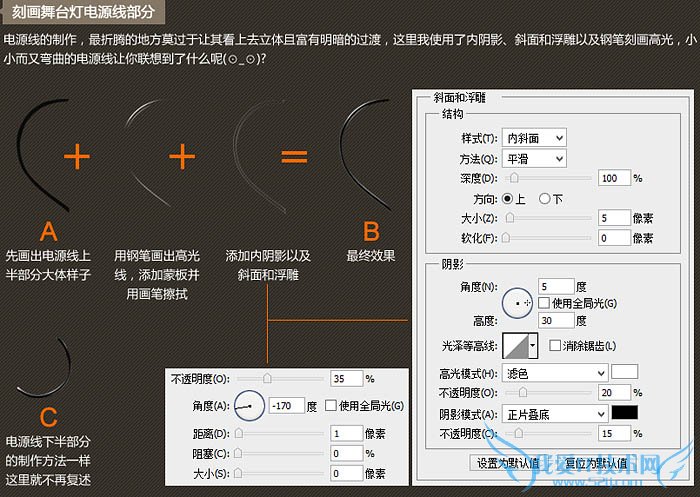700x497 pixels.
Task: Toggle 使用全局光 checkbox in the 阴影 section
Action: (x=544, y=303)
